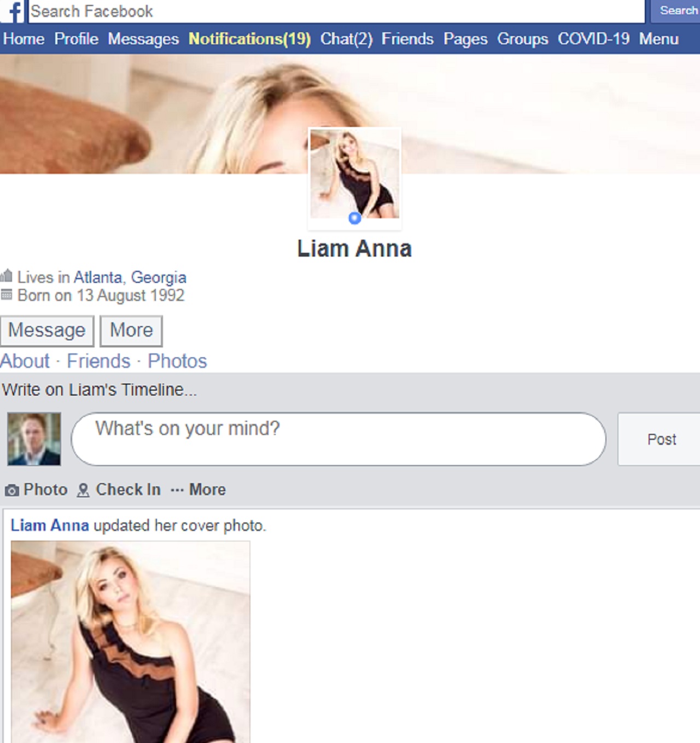Open the Friends tab under the profile
Viewport: 700px width, 743px height.
click(98, 361)
